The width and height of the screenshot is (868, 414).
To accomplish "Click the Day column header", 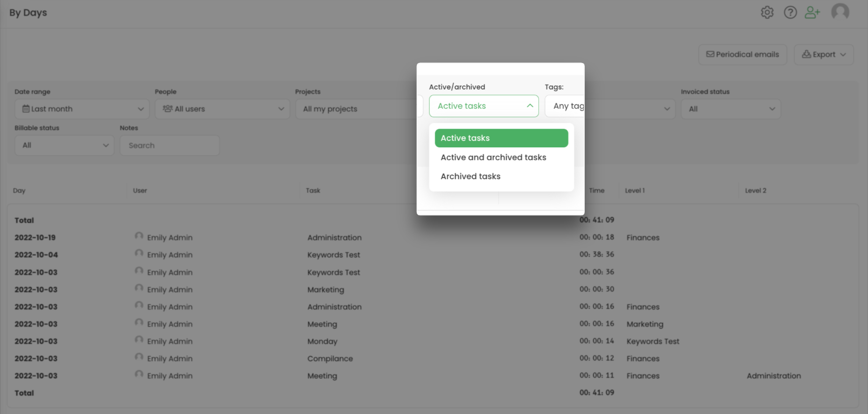I will (x=19, y=190).
